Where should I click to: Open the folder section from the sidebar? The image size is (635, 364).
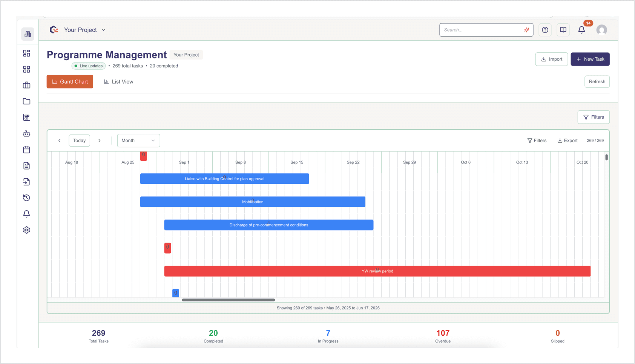[26, 101]
